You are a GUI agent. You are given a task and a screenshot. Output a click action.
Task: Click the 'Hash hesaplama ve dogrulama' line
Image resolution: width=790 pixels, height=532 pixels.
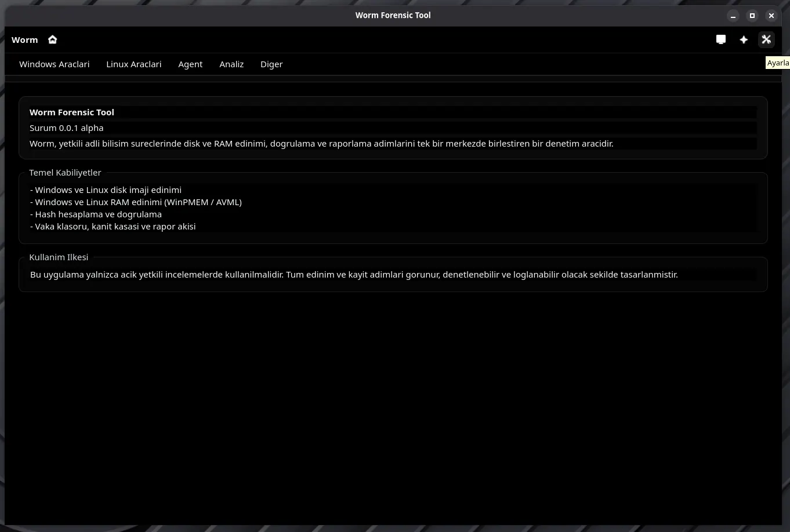(x=96, y=214)
